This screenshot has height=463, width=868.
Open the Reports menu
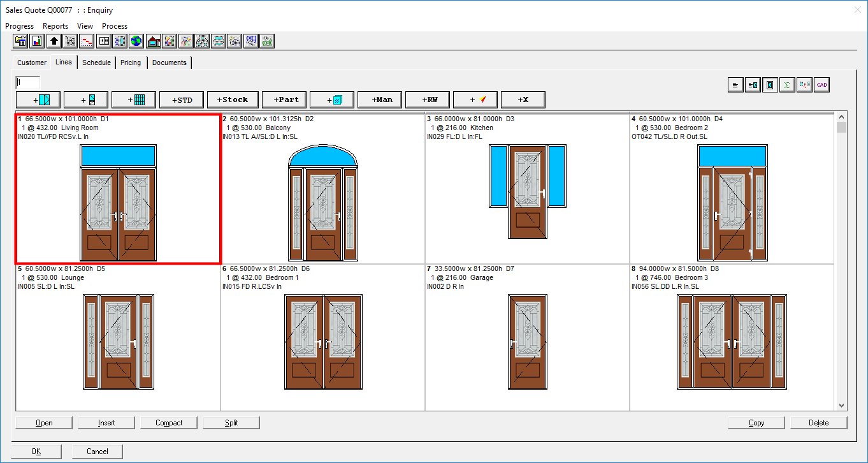click(x=55, y=26)
